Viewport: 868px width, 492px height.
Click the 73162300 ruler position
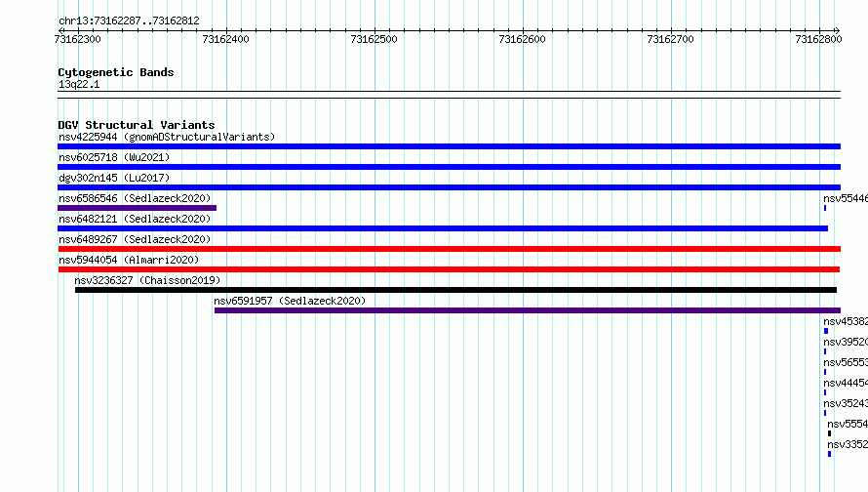point(77,39)
